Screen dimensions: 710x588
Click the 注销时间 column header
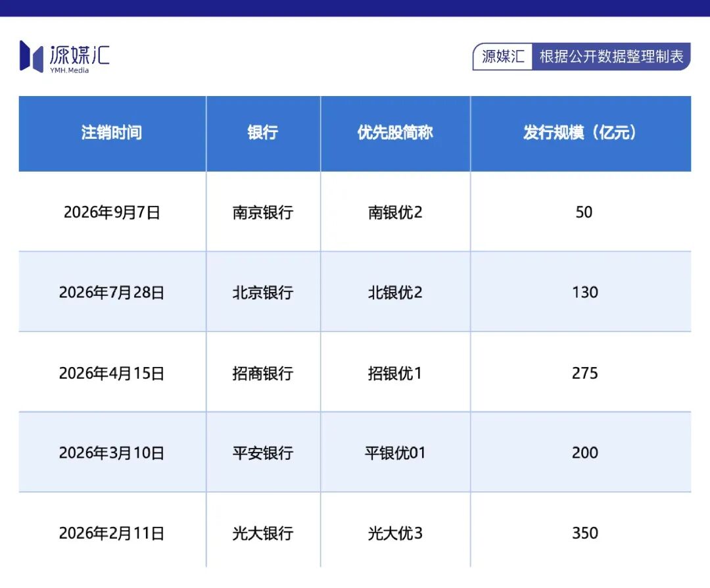pos(112,133)
